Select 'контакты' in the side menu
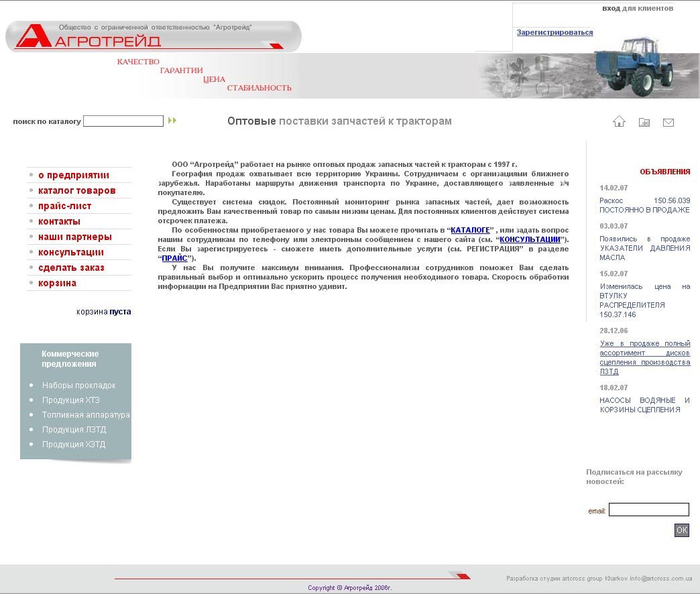The image size is (700, 594). (60, 221)
